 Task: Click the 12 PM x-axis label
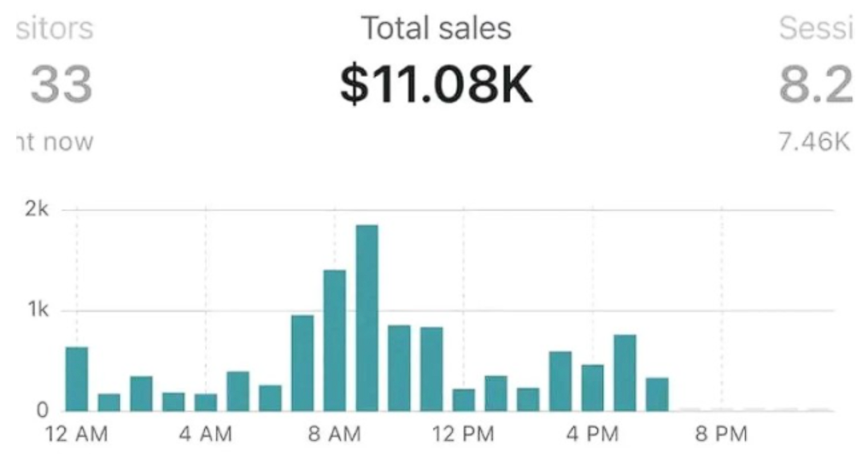pos(464,435)
